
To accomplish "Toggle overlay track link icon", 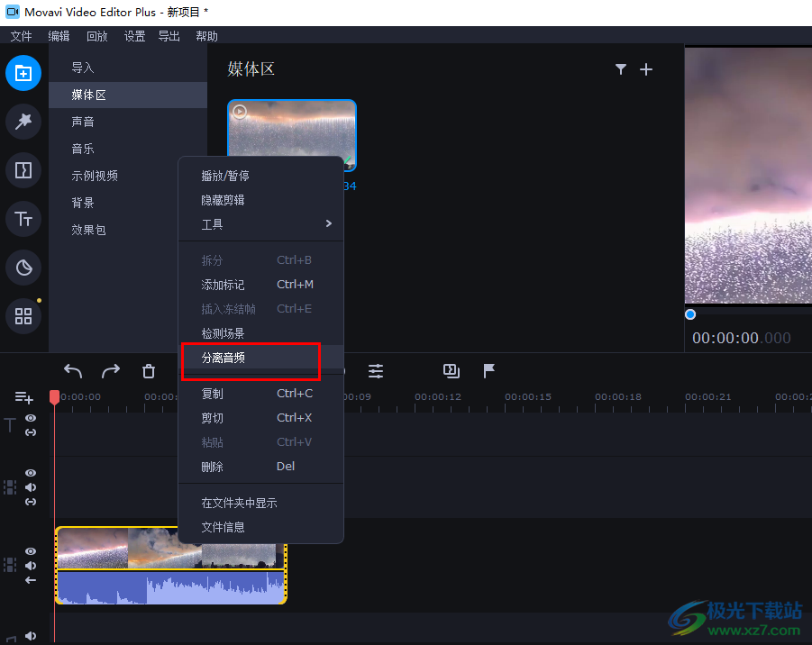I will [x=31, y=502].
